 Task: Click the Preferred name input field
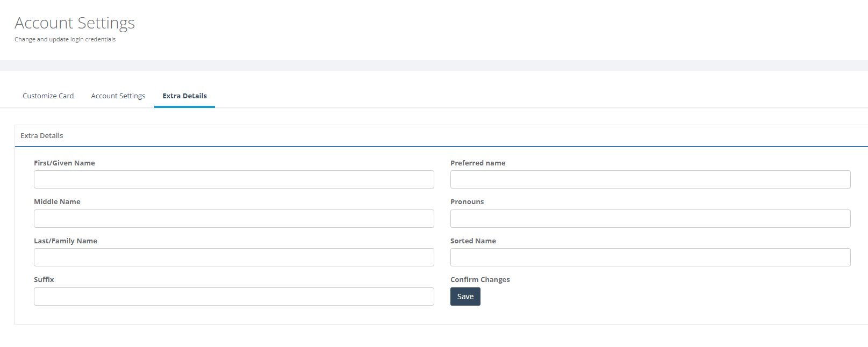point(650,179)
